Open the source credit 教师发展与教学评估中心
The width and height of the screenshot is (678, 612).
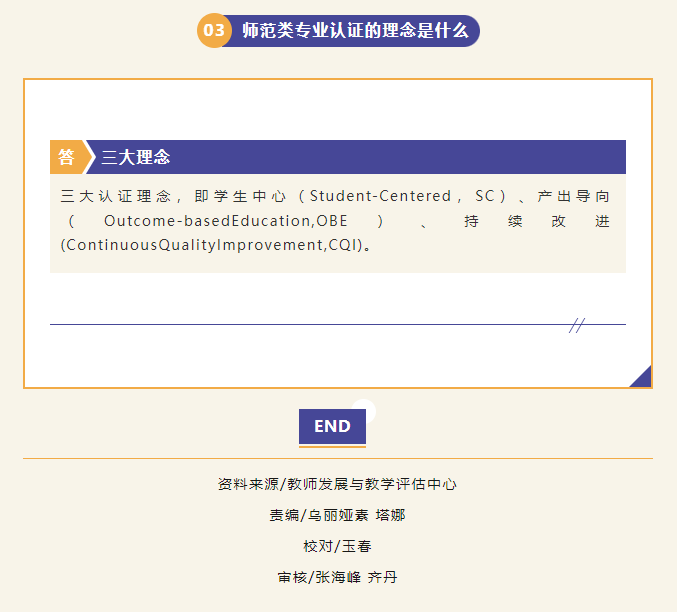coord(372,484)
